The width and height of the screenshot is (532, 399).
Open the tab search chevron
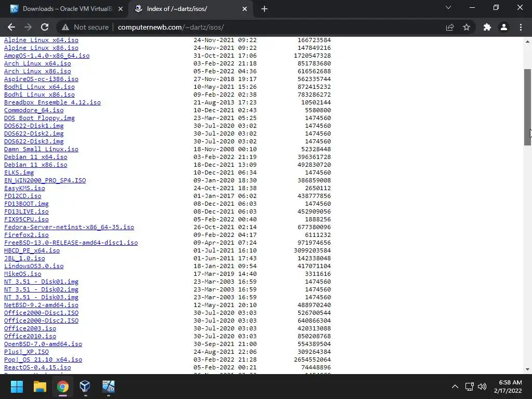448,7
